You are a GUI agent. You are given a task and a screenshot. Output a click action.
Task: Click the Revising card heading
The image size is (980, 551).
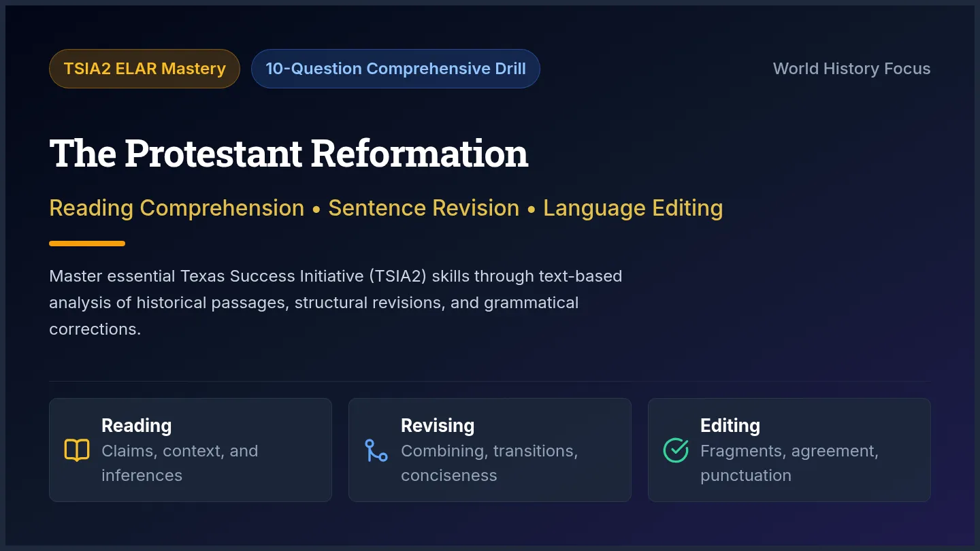point(438,426)
